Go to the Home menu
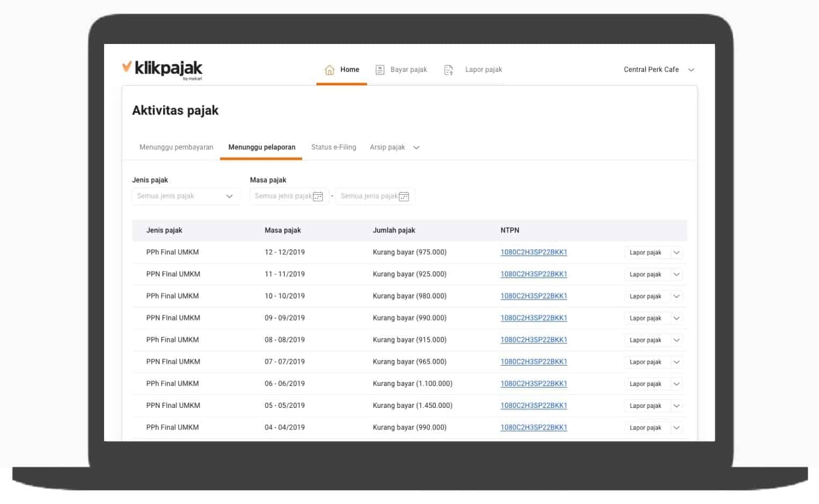819x504 pixels. click(x=342, y=70)
